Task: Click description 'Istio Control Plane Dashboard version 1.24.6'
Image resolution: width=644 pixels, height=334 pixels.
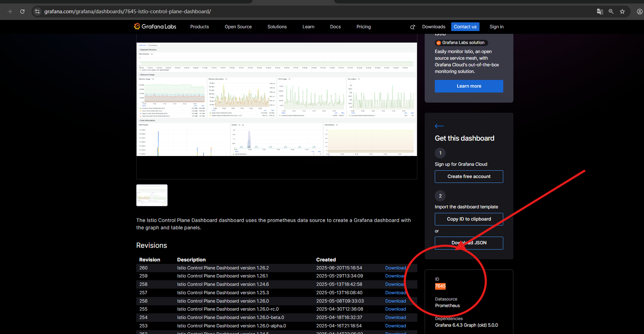Action: (x=223, y=284)
